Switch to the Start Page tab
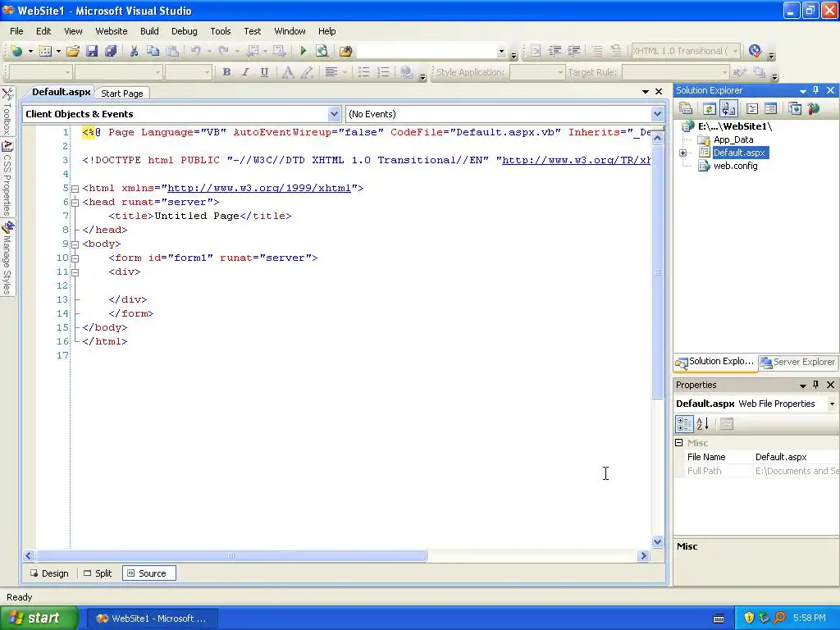The width and height of the screenshot is (840, 630). coord(122,94)
